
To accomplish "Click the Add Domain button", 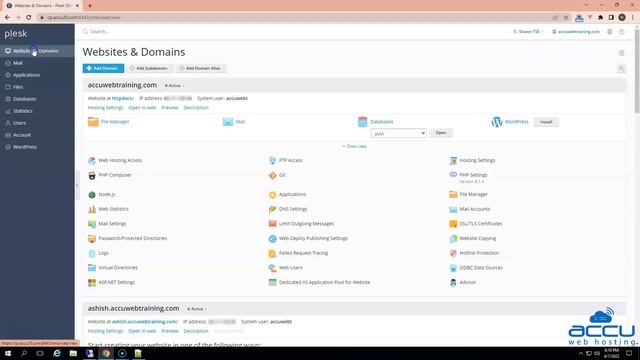I will (103, 68).
